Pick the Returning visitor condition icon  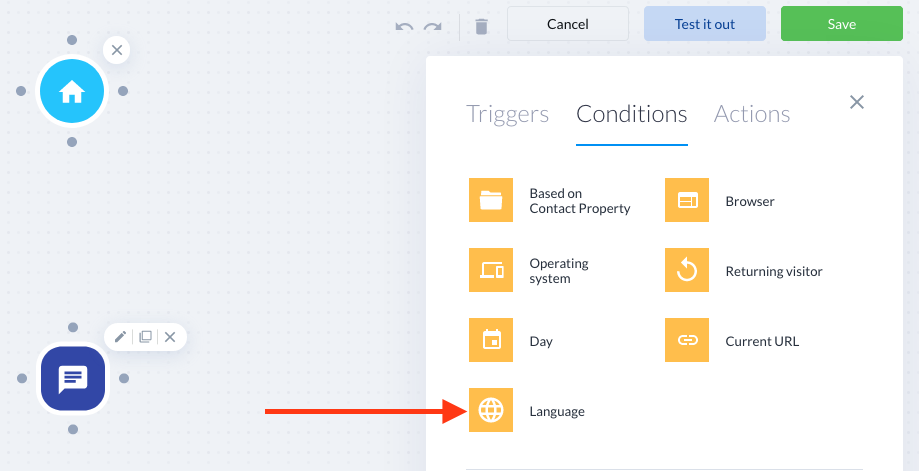click(x=687, y=270)
